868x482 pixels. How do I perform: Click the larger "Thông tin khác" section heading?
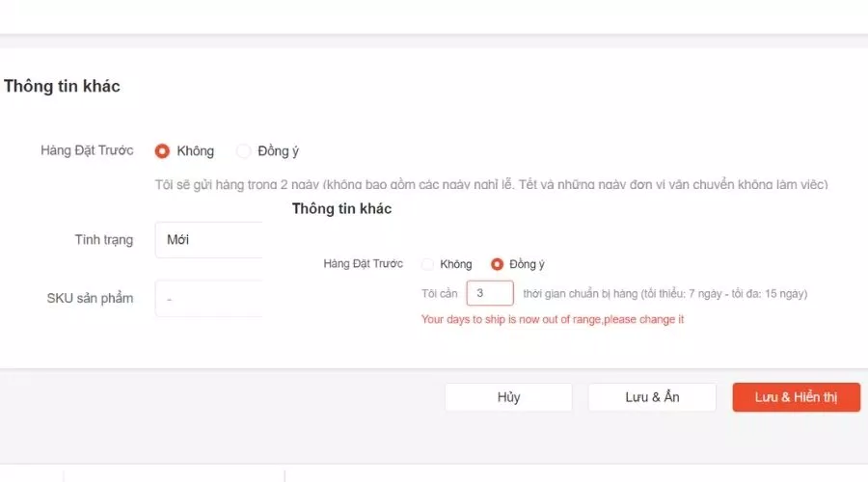[62, 87]
